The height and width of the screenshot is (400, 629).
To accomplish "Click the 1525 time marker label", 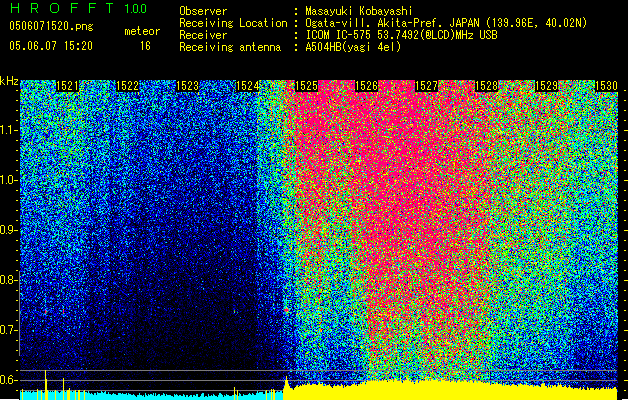I will [306, 86].
